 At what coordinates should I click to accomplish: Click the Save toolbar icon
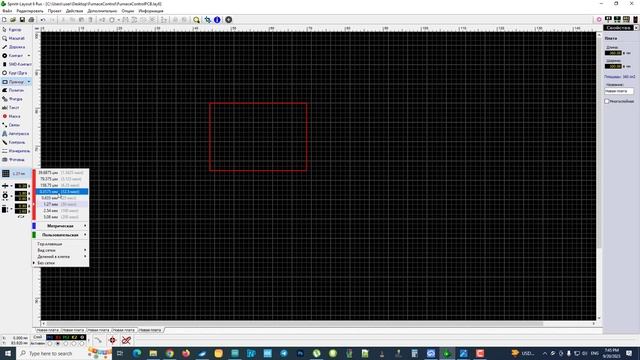click(22, 20)
